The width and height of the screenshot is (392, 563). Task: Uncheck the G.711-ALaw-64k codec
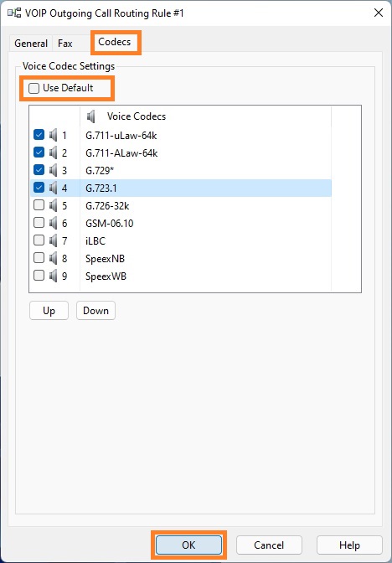tap(39, 152)
